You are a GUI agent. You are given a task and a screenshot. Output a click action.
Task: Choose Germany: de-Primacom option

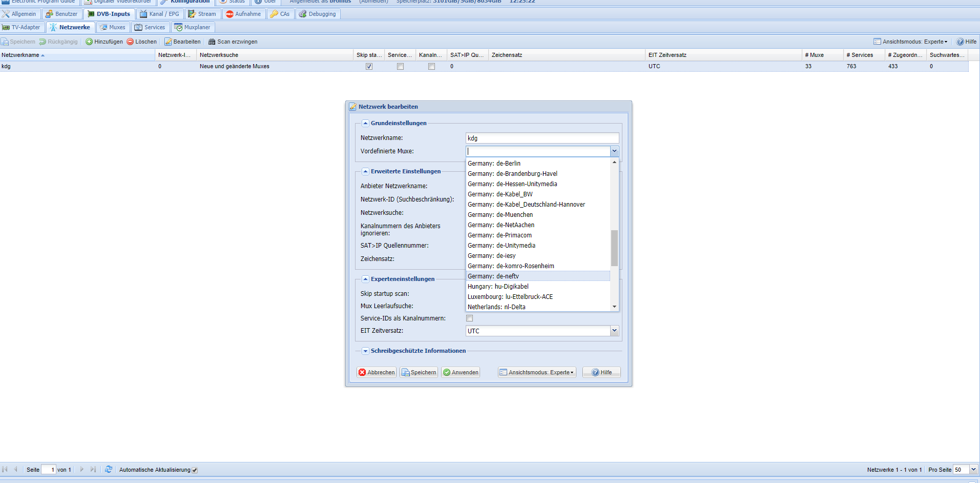538,235
